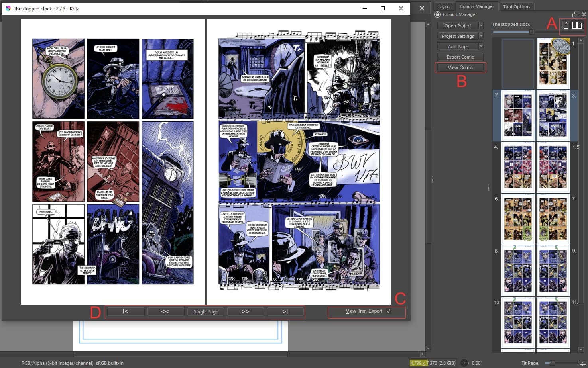Open the Fit Page zoom dropdown
Viewport: 588px width, 368px height.
pyautogui.click(x=530, y=363)
